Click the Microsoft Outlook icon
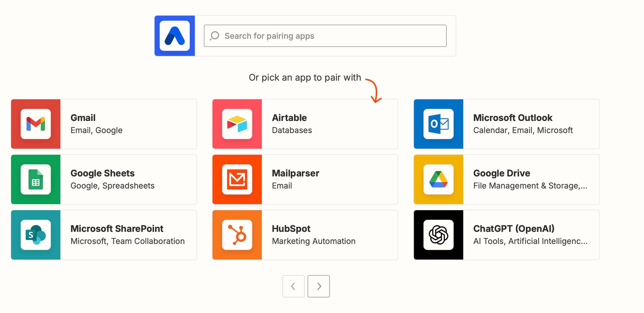 (438, 124)
